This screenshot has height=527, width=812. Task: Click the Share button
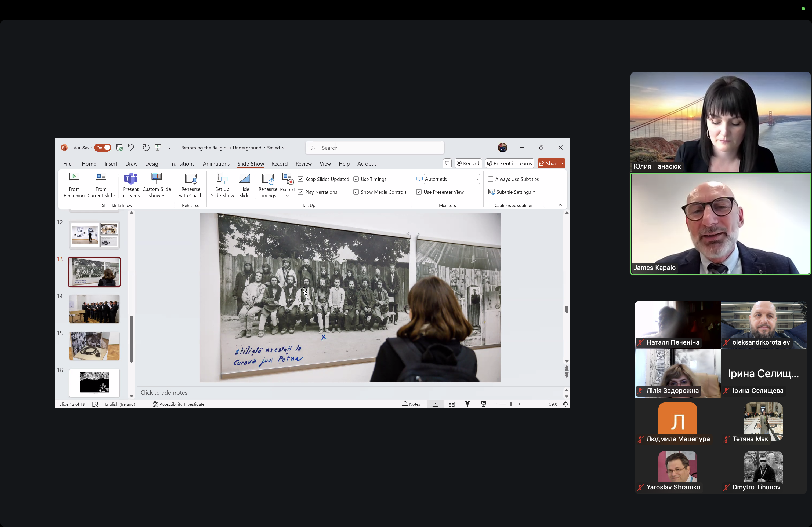(549, 163)
